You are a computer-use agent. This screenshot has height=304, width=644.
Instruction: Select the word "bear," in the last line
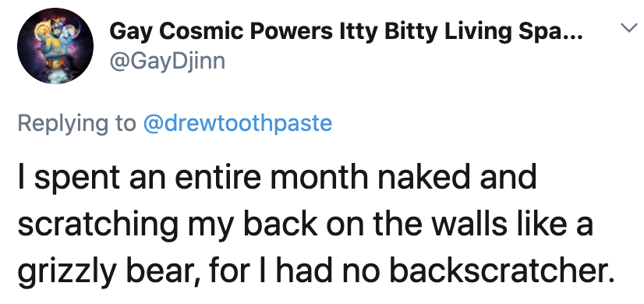pos(160,272)
